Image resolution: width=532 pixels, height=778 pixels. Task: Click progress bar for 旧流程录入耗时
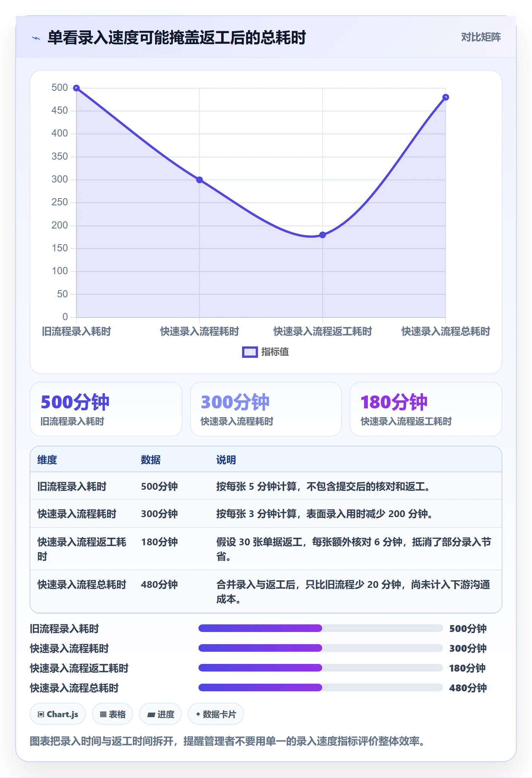pyautogui.click(x=320, y=628)
